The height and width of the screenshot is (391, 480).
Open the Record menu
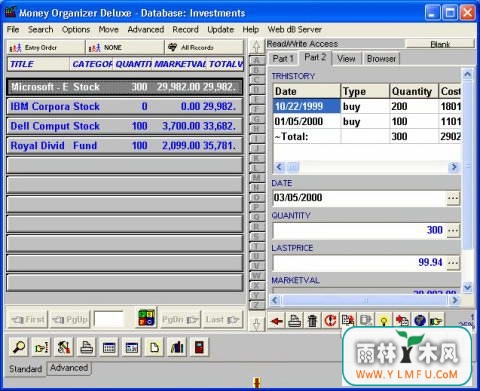[x=185, y=29]
